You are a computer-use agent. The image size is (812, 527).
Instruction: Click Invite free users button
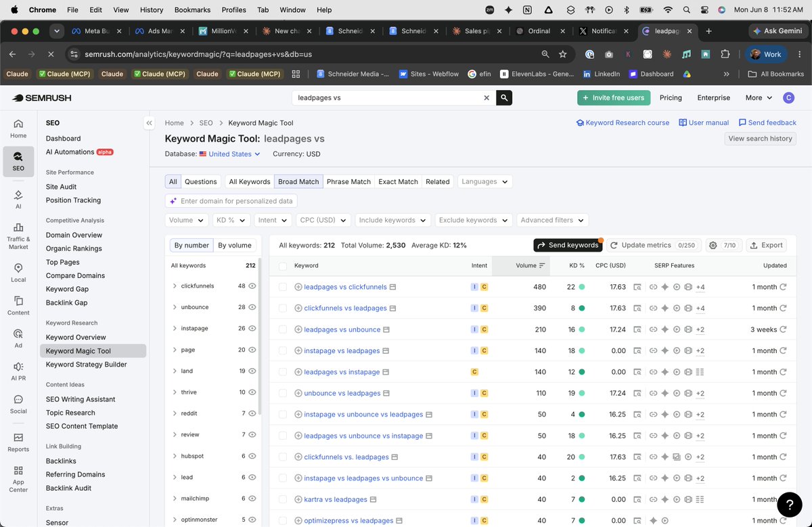(614, 97)
